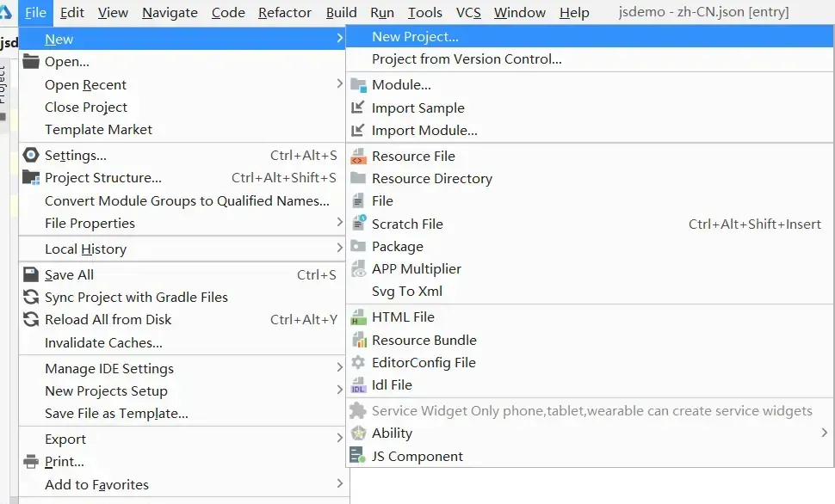Open the Refactor menu in menu bar
The height and width of the screenshot is (504, 835).
click(284, 12)
